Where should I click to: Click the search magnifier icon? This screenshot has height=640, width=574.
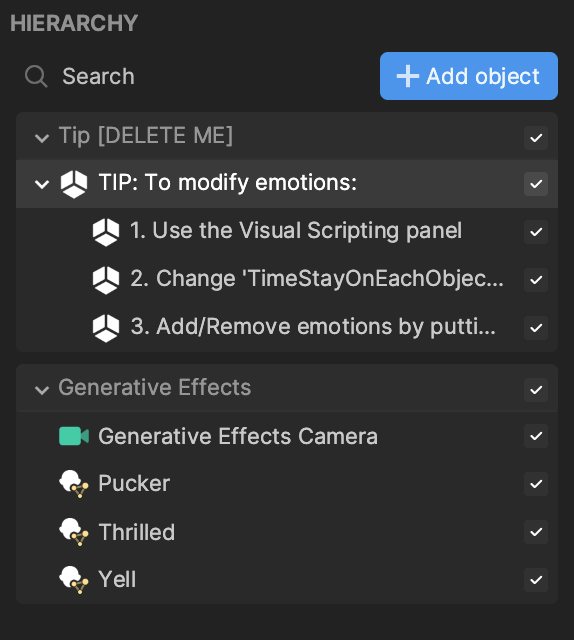(x=36, y=76)
